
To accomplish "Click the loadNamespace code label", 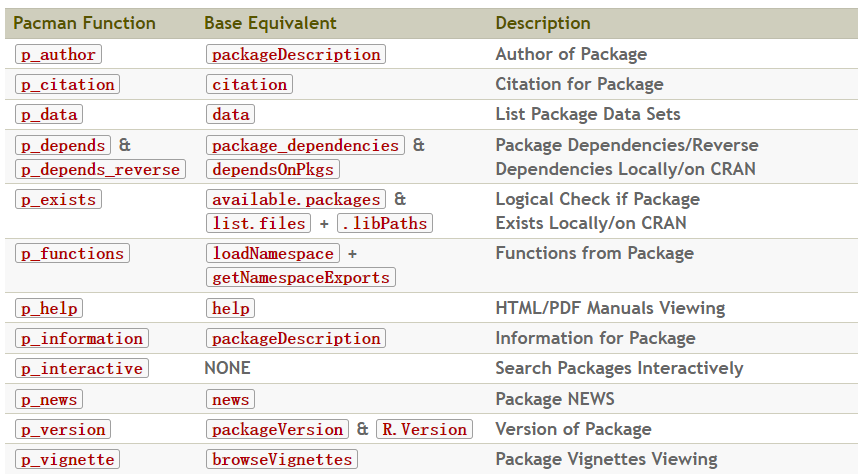I will [273, 253].
